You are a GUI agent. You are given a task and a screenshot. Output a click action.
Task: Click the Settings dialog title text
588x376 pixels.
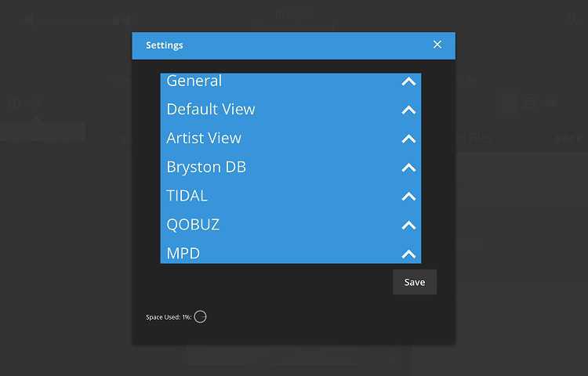pos(164,45)
